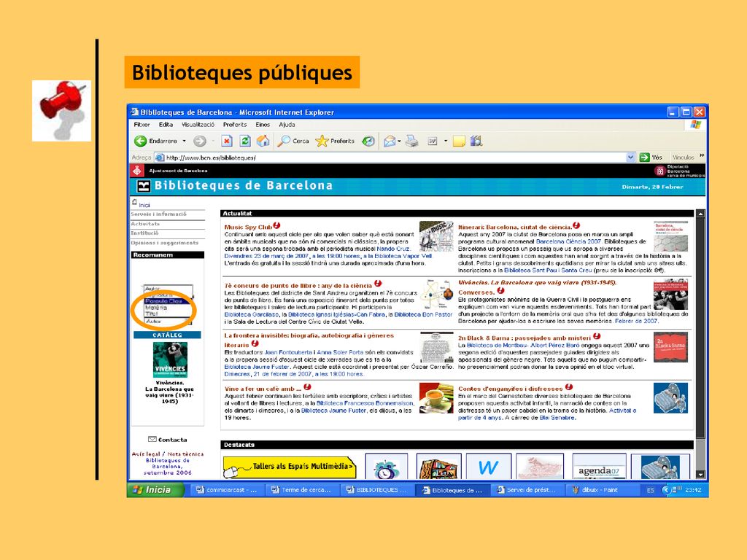Click page scrollbar down arrow

[700, 475]
